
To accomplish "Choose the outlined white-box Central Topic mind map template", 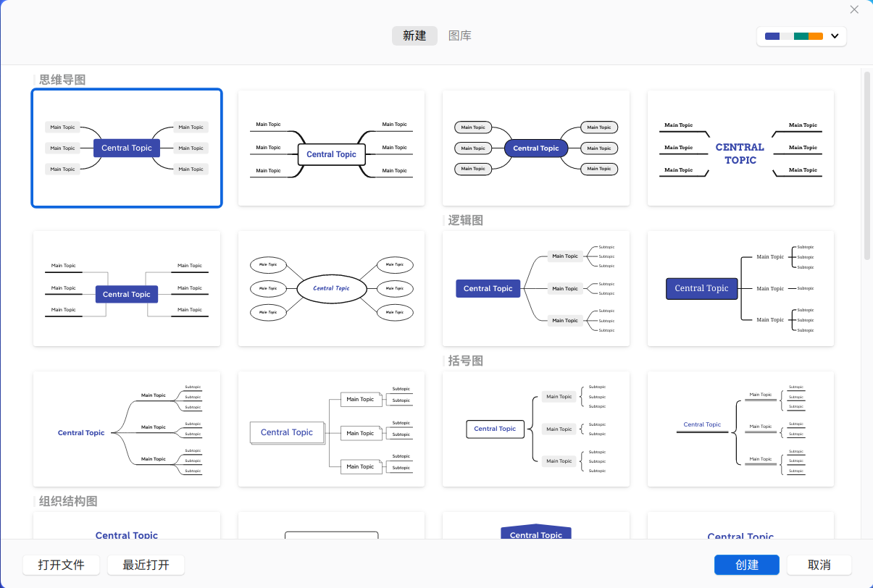I will pos(331,148).
